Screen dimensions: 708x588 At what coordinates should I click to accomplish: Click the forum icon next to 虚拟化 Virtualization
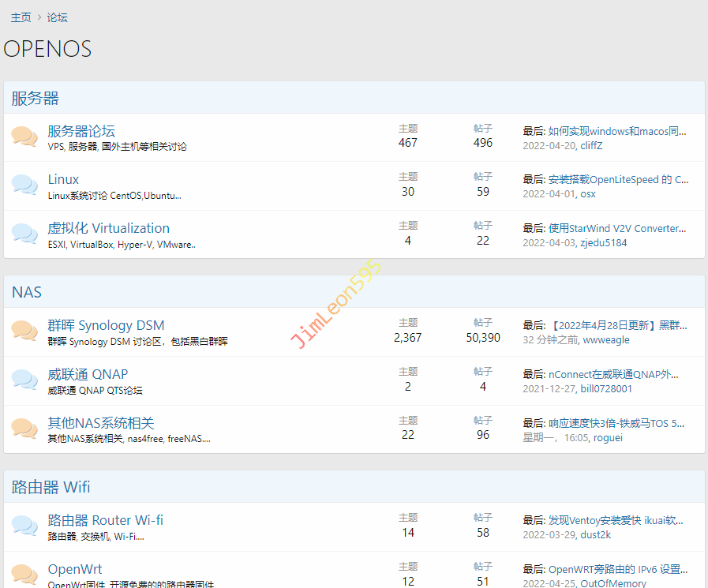pyautogui.click(x=24, y=234)
